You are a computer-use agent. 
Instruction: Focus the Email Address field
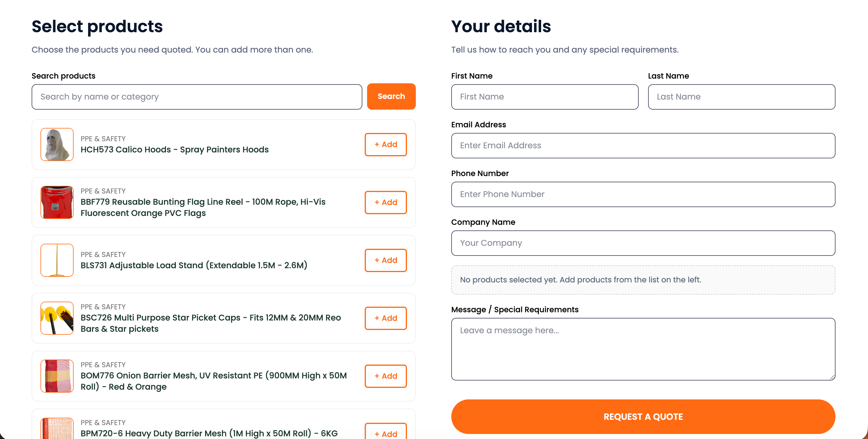click(643, 146)
